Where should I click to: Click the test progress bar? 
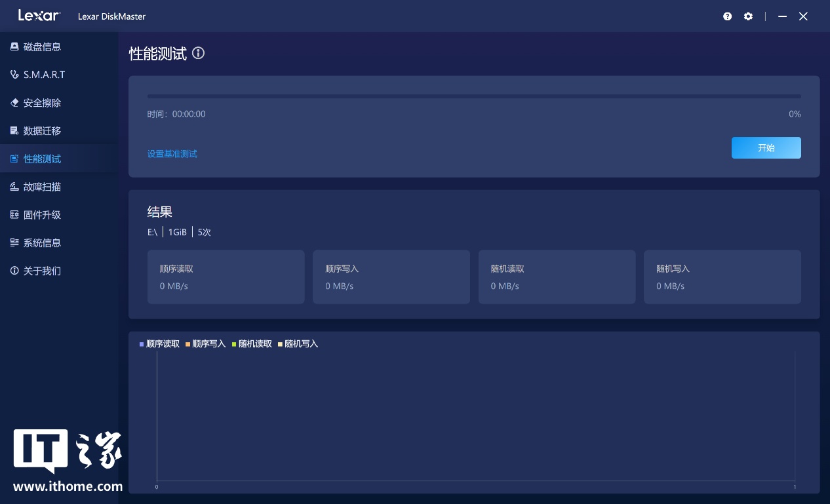click(473, 96)
